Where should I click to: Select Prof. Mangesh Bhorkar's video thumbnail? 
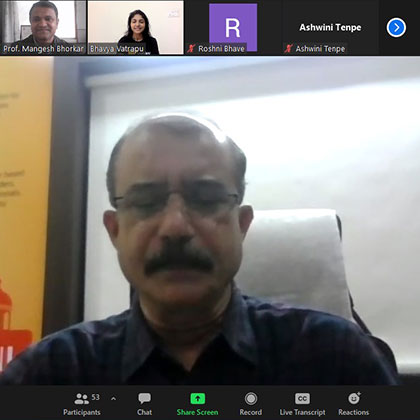click(x=43, y=27)
